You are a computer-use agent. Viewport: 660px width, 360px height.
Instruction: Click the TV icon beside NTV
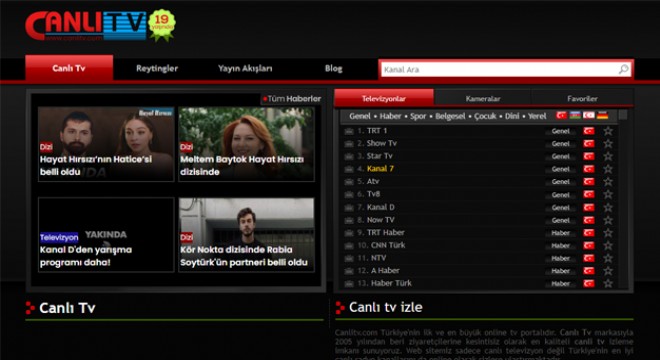tap(349, 258)
